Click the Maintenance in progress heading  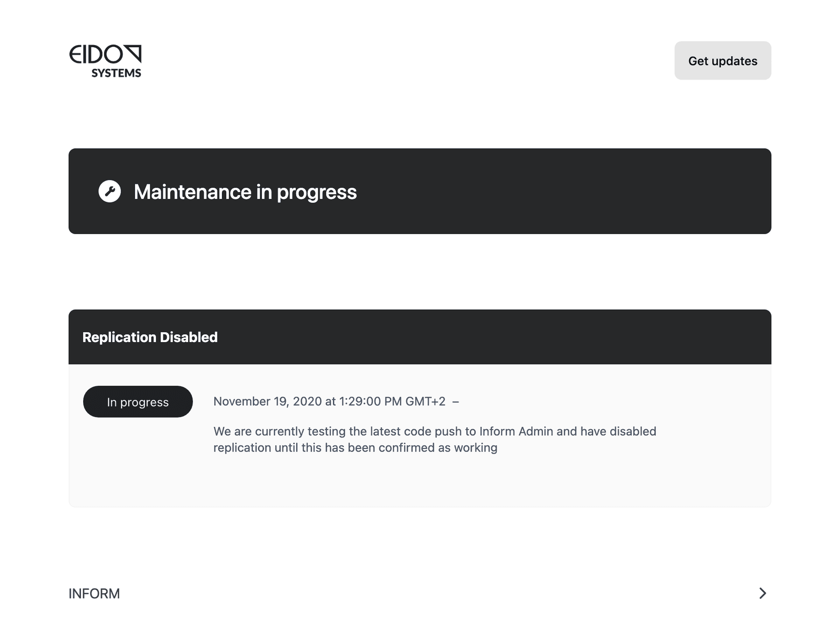click(245, 192)
